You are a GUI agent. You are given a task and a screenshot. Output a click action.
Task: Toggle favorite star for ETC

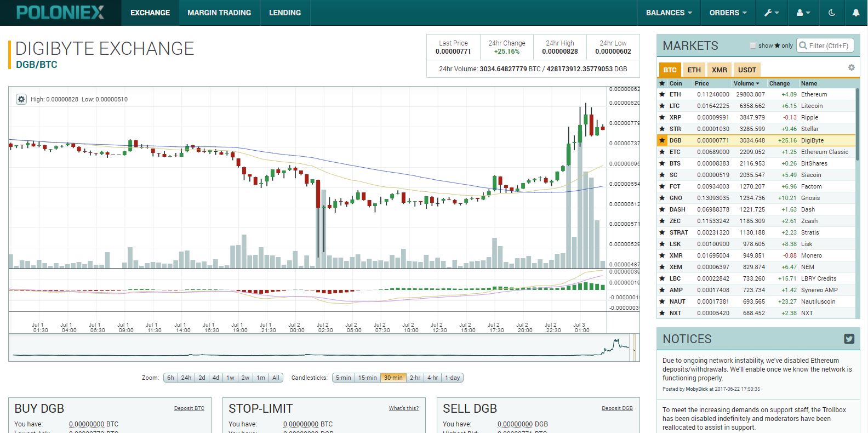coord(662,152)
